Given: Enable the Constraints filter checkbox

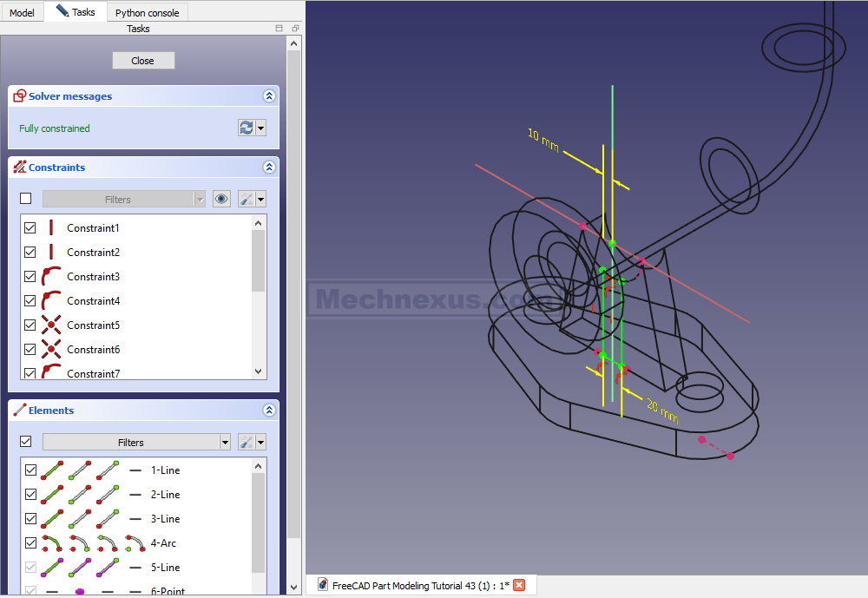Looking at the screenshot, I should [x=26, y=199].
